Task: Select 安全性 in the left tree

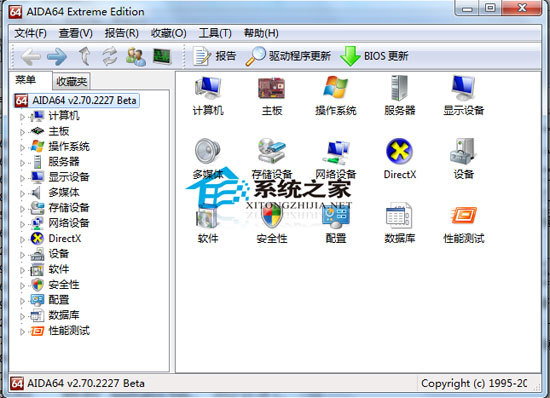Action: 64,284
